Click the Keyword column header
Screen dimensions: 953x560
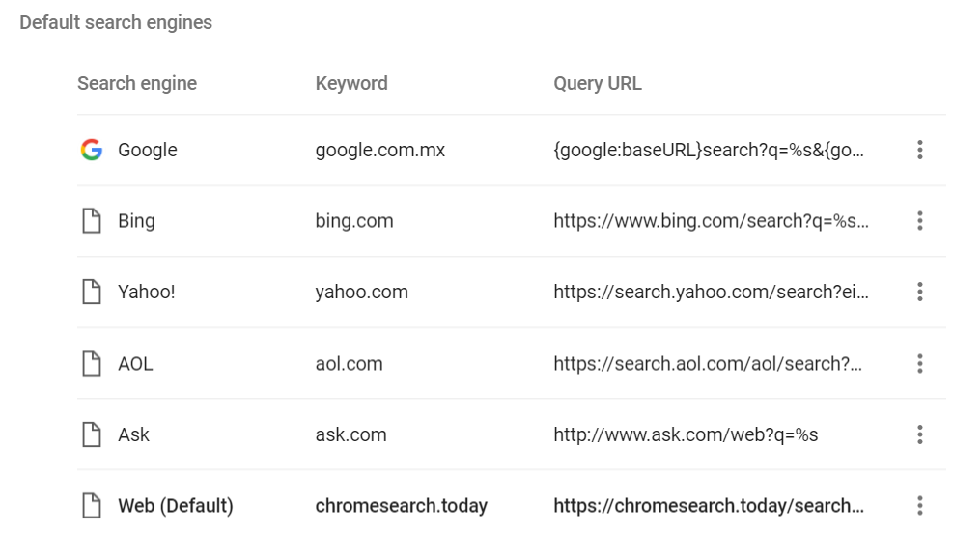[351, 83]
